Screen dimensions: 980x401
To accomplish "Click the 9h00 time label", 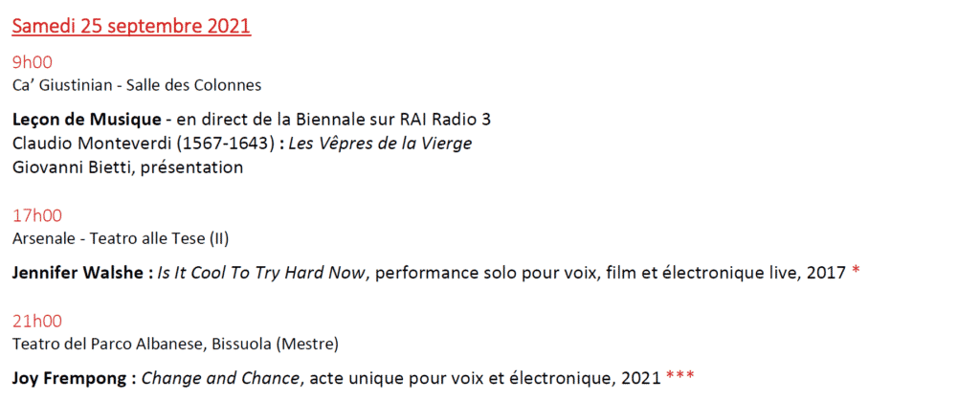I will (x=32, y=63).
